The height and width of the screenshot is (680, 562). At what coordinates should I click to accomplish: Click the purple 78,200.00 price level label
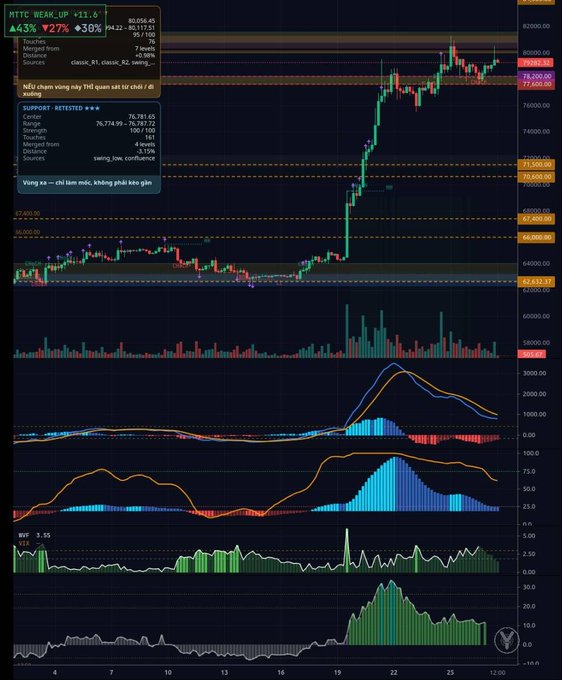(536, 76)
